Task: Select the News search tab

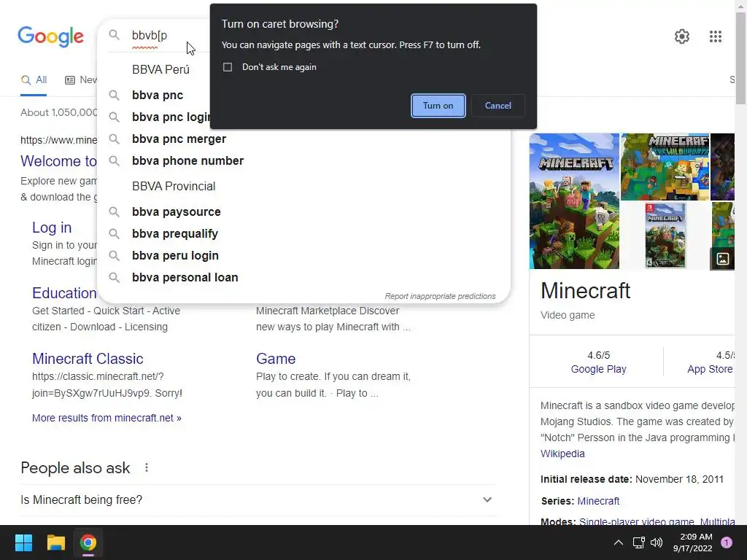Action: pyautogui.click(x=81, y=80)
